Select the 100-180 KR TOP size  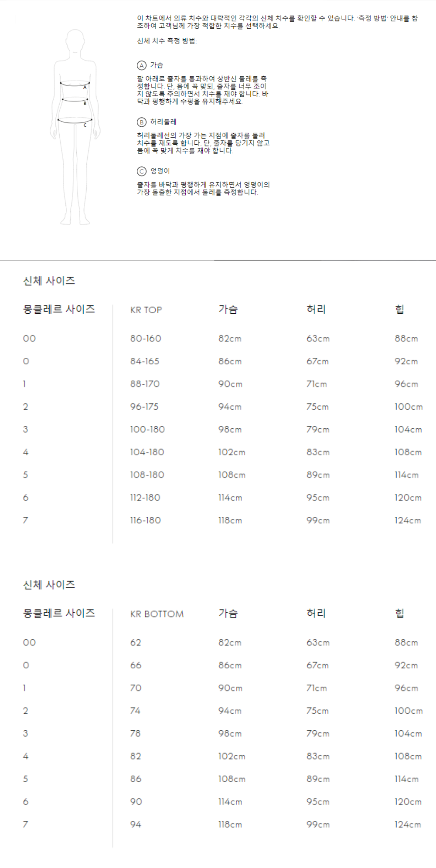(x=147, y=429)
